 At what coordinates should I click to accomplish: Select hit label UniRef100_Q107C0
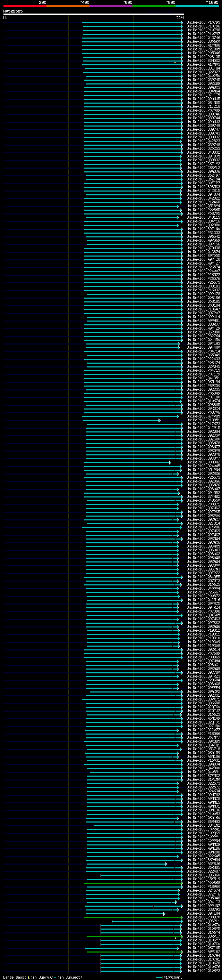(203, 944)
